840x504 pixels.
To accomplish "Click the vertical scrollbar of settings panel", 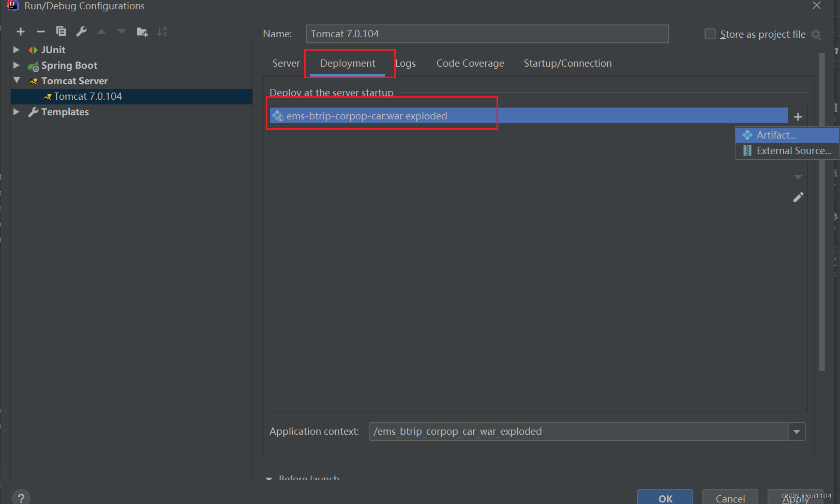I will coord(822,212).
